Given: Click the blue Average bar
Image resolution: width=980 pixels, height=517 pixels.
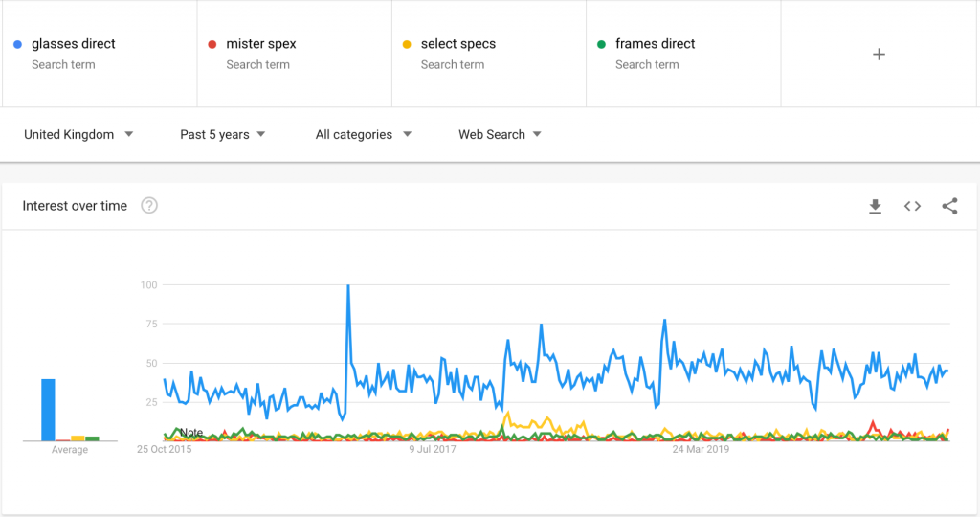Looking at the screenshot, I should pos(48,410).
